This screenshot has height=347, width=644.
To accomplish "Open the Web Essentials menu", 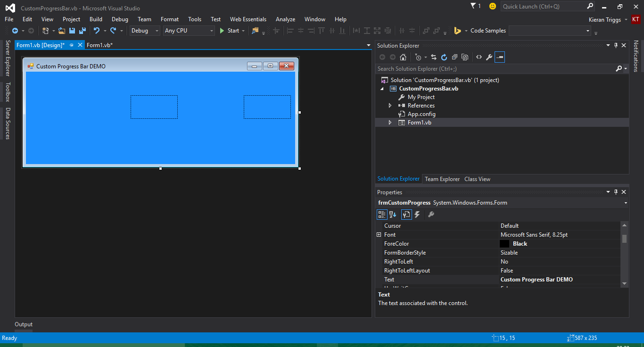I will [x=248, y=19].
